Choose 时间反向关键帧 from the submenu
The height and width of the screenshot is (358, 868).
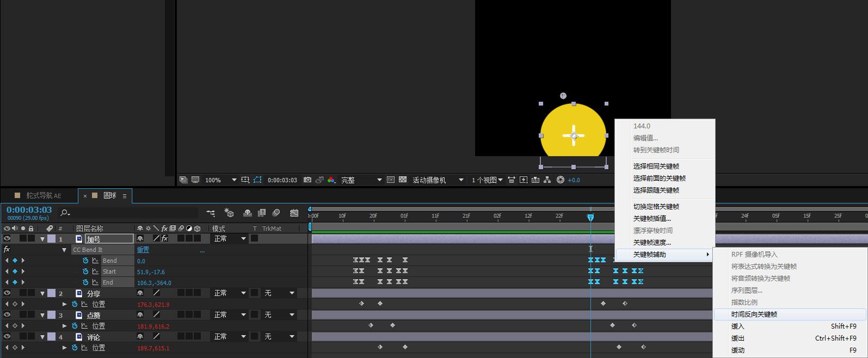(754, 314)
